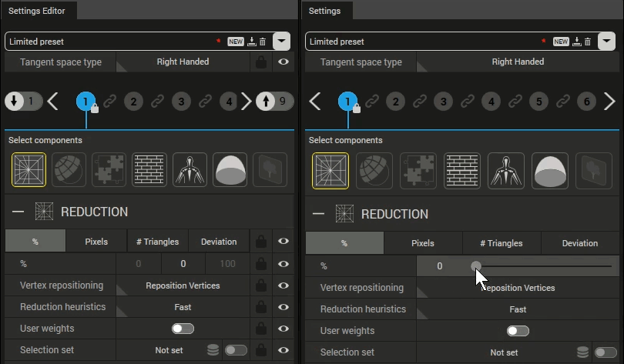
Task: Click the puzzle pieces component in left panel
Action: point(109,170)
